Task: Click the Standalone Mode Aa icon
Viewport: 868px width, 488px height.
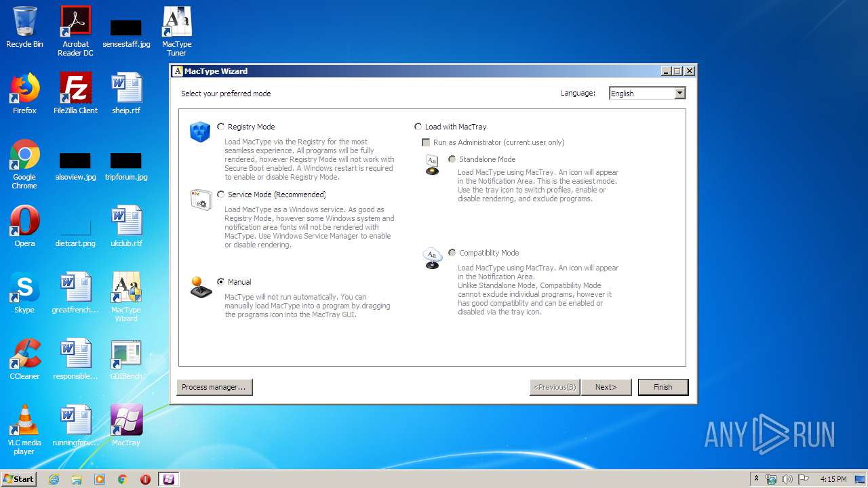Action: pyautogui.click(x=432, y=165)
